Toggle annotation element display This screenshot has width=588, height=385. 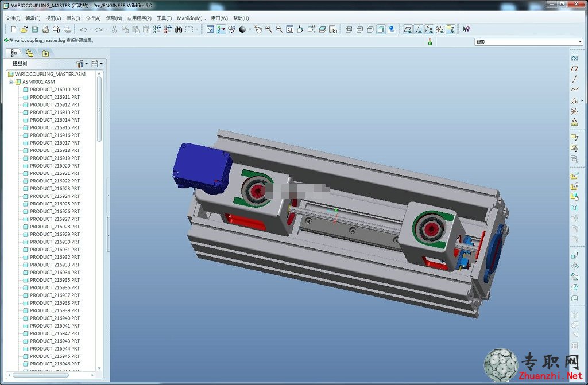tap(450, 29)
